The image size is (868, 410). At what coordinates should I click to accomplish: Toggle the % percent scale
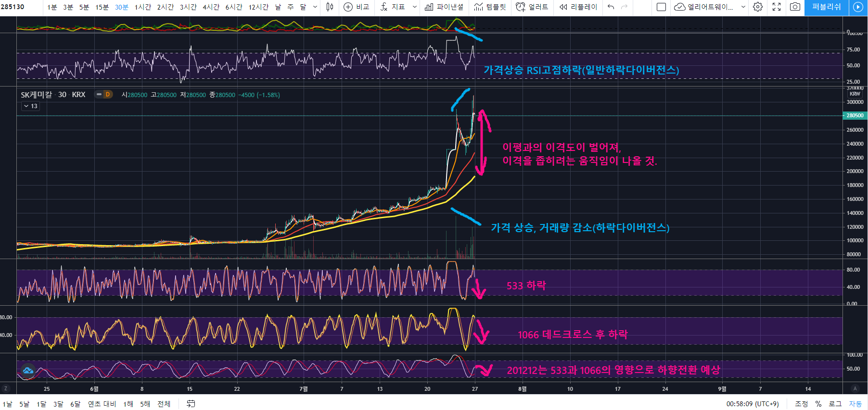818,404
